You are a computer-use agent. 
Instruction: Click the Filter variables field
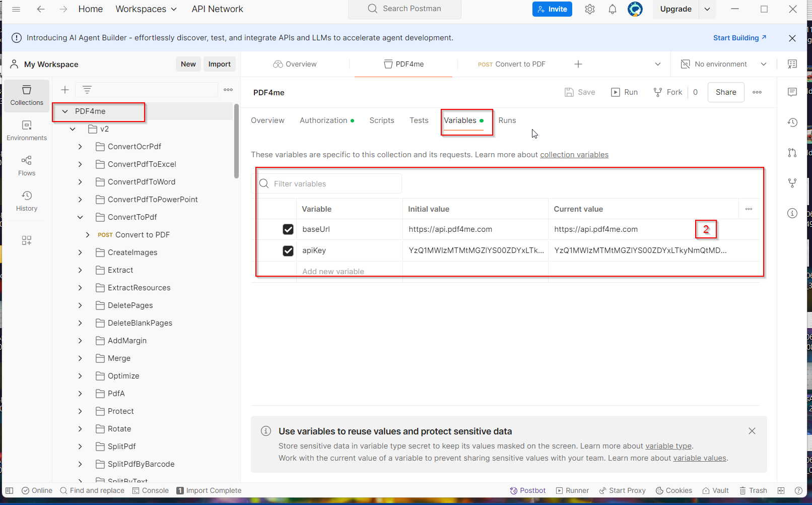pos(326,183)
